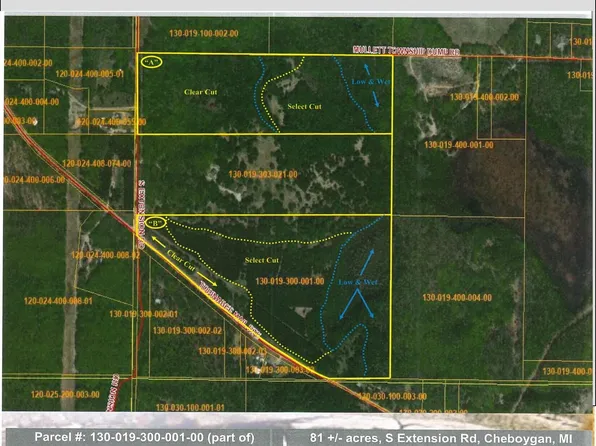The width and height of the screenshot is (596, 446).
Task: Click the Select Cut label in parcel B
Action: coord(262,260)
